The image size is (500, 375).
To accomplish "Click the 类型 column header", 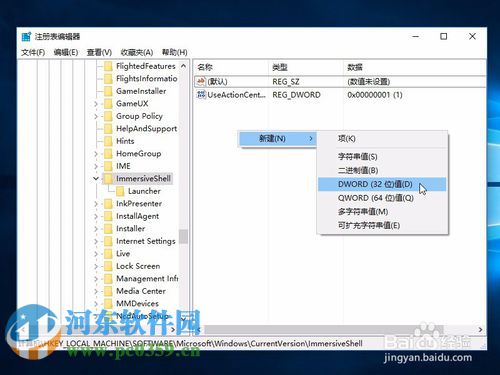I will [x=306, y=67].
